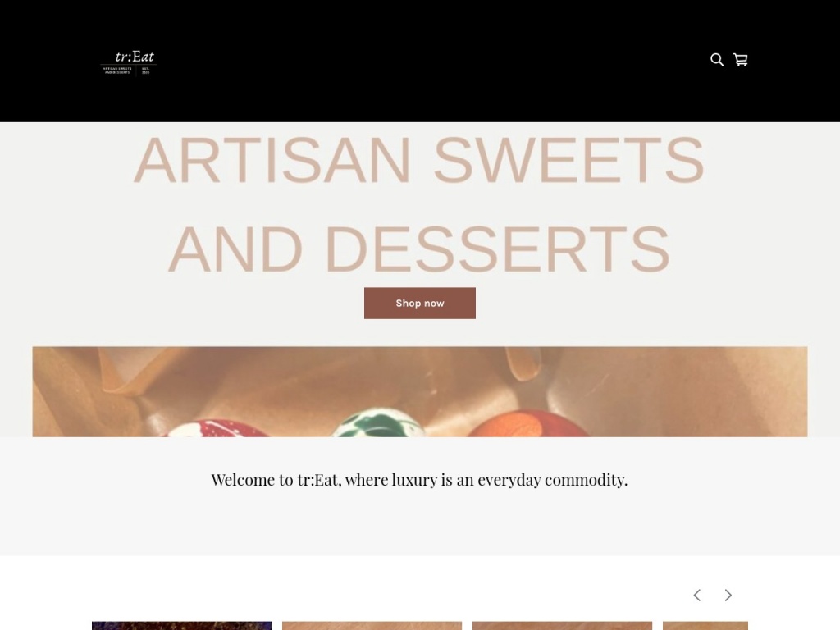Click the 'ARTISAN SWEETS' heading line

(x=419, y=160)
